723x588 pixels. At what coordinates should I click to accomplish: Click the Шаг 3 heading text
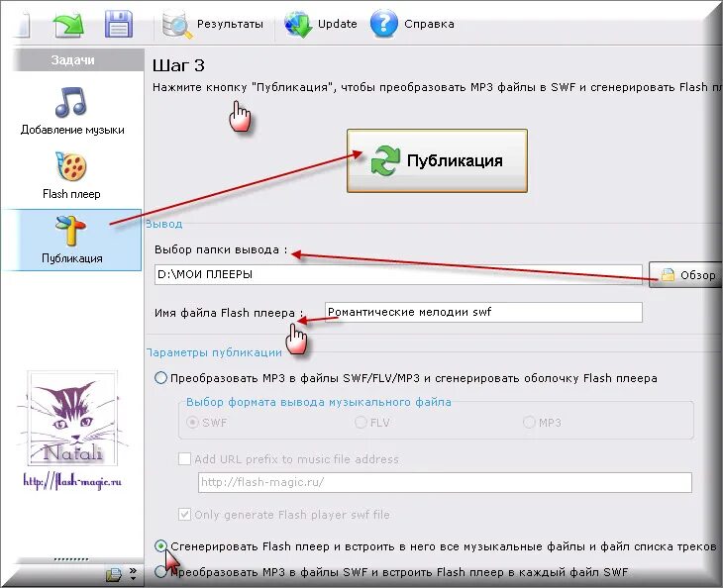[178, 65]
